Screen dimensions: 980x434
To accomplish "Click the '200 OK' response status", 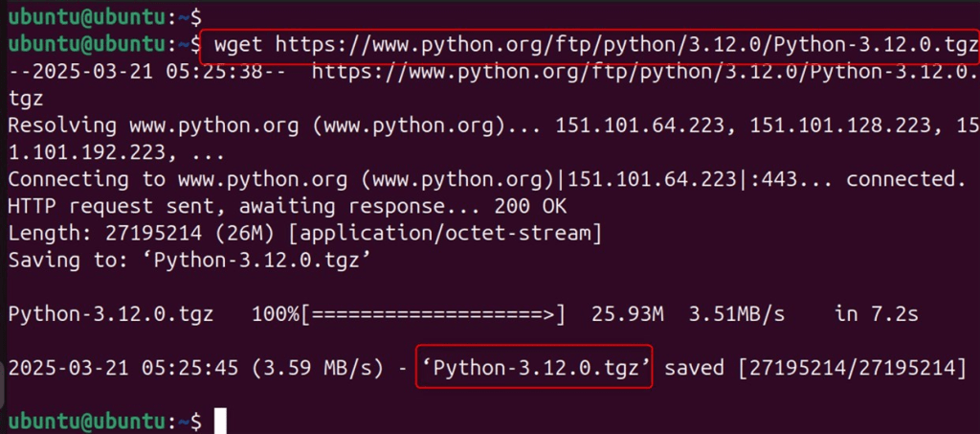I will [x=531, y=205].
